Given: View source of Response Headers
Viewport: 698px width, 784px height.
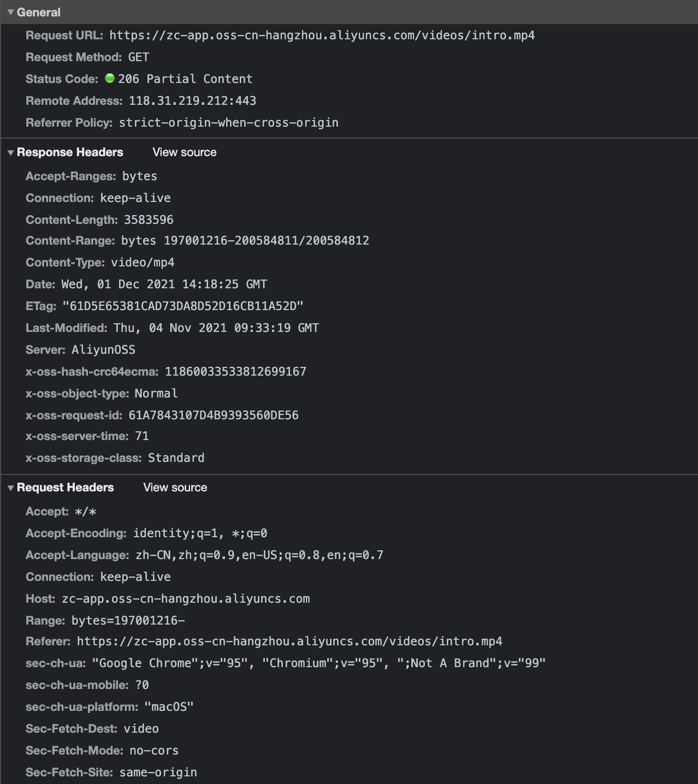Looking at the screenshot, I should [x=184, y=152].
